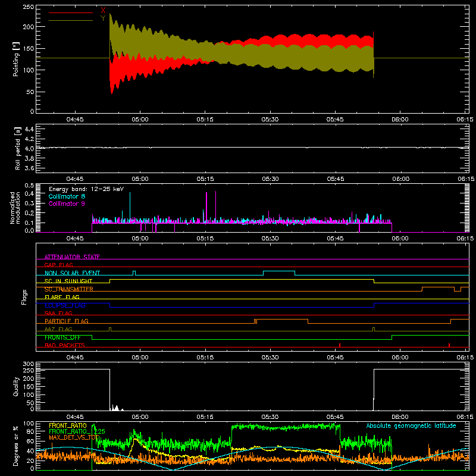The height and width of the screenshot is (476, 476).
Task: Click the NON_SOLAR_EVENT flag label
Action: tap(72, 273)
